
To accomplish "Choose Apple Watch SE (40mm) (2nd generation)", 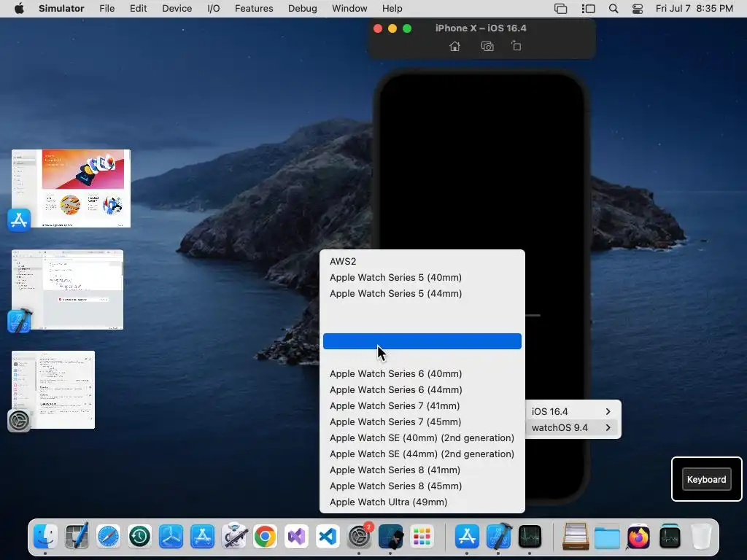I will [422, 437].
